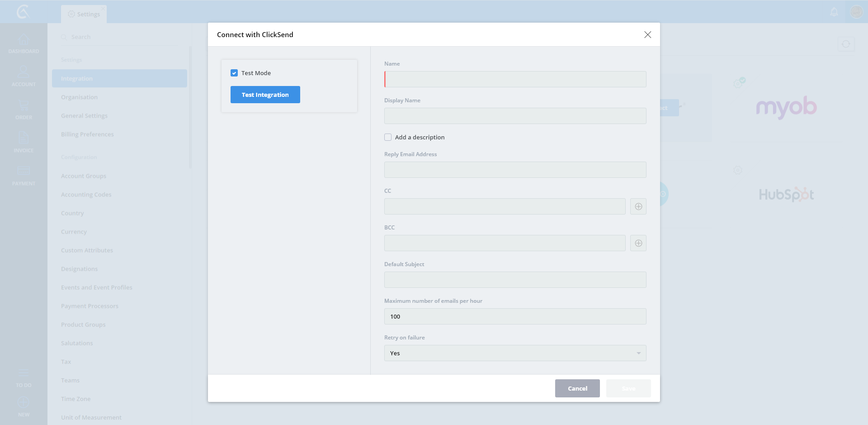Open Dashboard from the sidebar icon
Image resolution: width=868 pixels, height=425 pixels.
click(24, 43)
